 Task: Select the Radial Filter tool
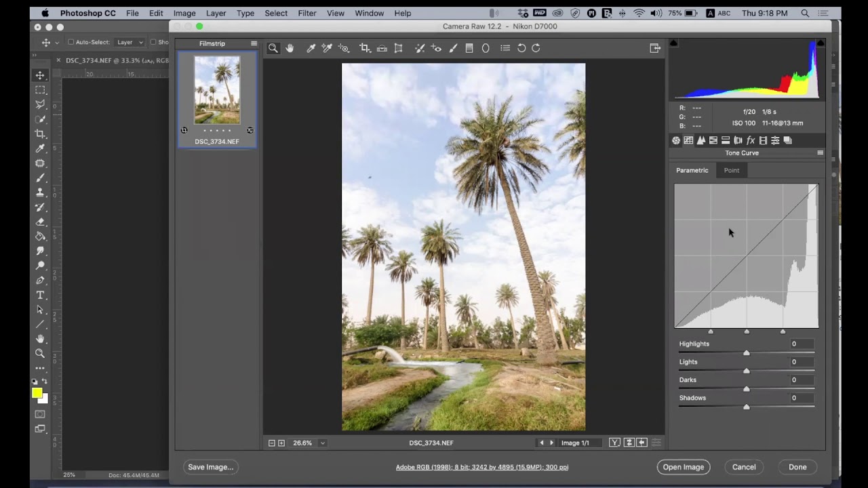pyautogui.click(x=486, y=48)
